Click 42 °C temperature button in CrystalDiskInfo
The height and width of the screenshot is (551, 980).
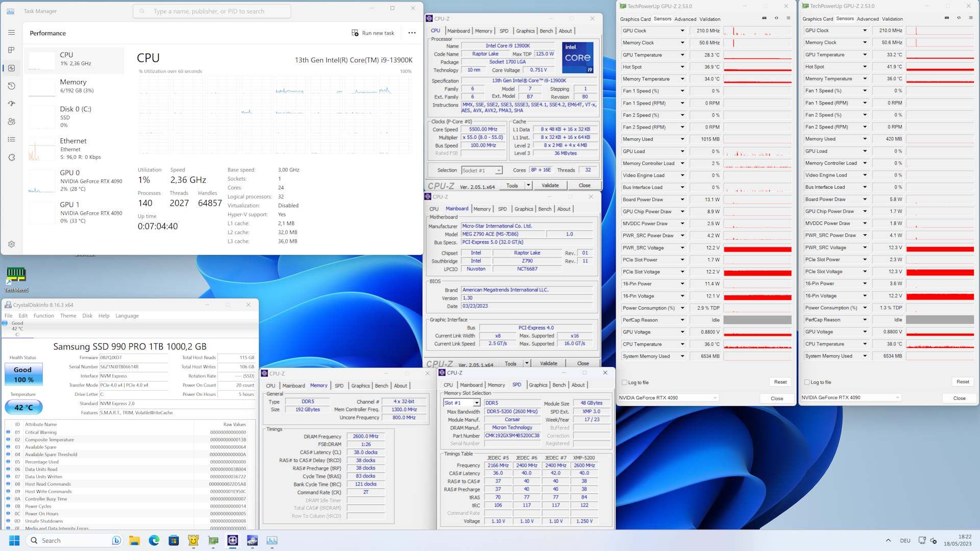tap(23, 407)
